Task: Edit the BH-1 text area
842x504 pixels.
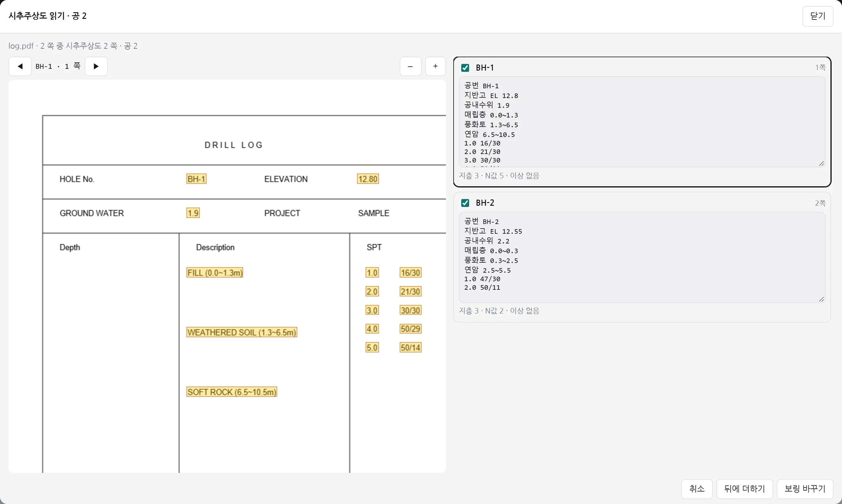Action: click(x=642, y=121)
